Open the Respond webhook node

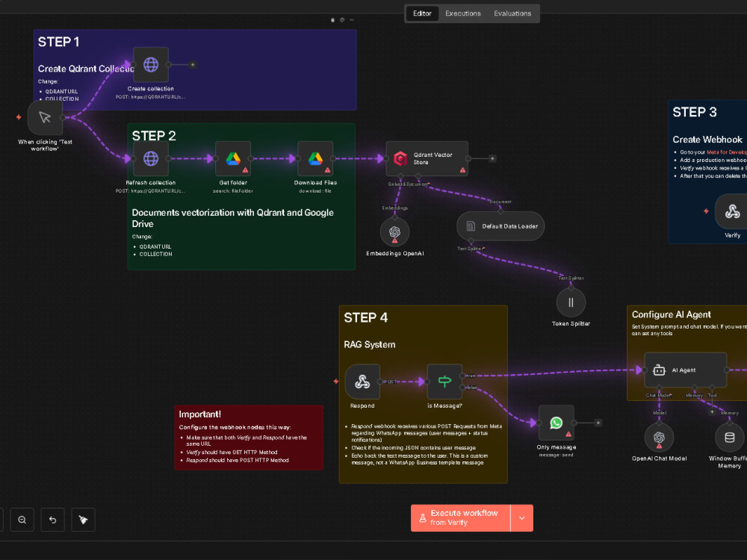[362, 382]
